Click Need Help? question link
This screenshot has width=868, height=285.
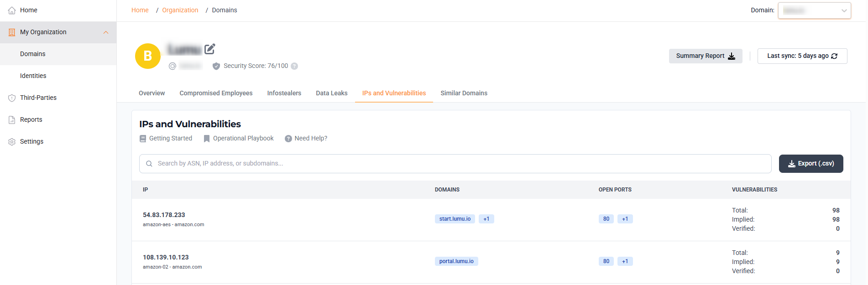pyautogui.click(x=306, y=138)
